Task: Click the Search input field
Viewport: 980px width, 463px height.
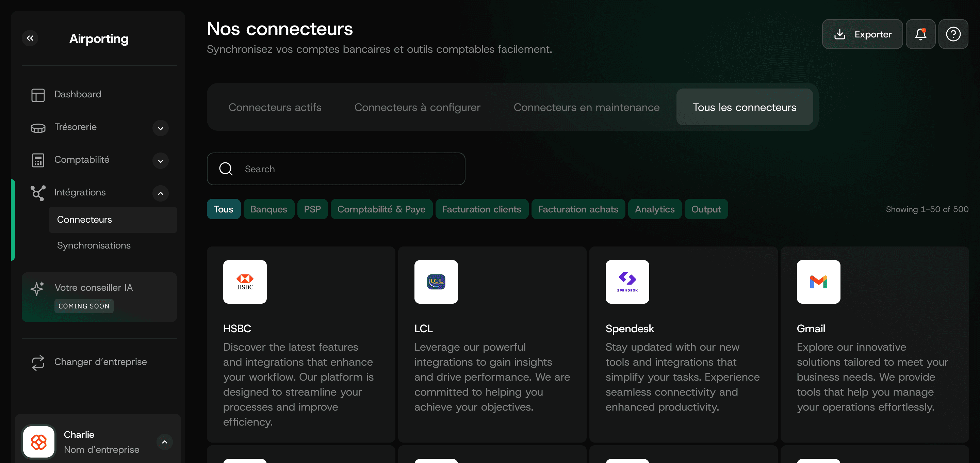Action: tap(336, 169)
